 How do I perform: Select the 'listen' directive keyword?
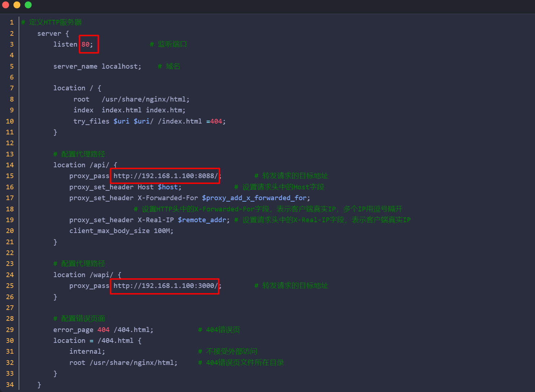point(65,44)
